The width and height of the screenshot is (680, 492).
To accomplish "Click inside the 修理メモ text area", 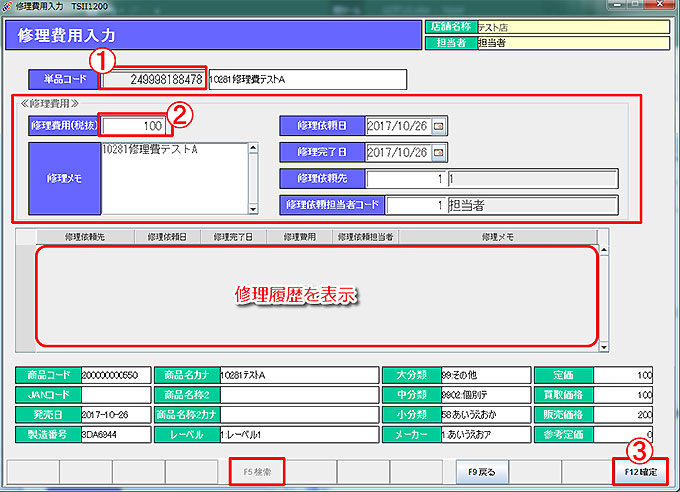I will pos(172,176).
